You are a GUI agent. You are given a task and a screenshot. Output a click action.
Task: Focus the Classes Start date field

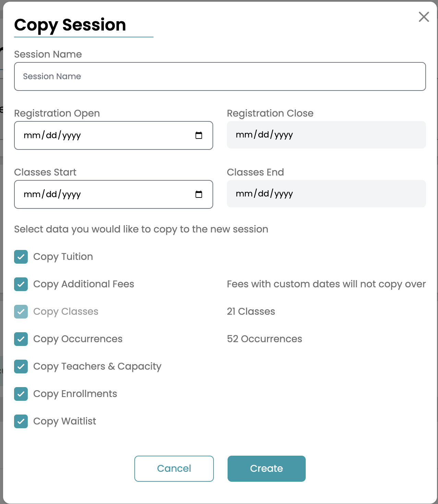[113, 194]
